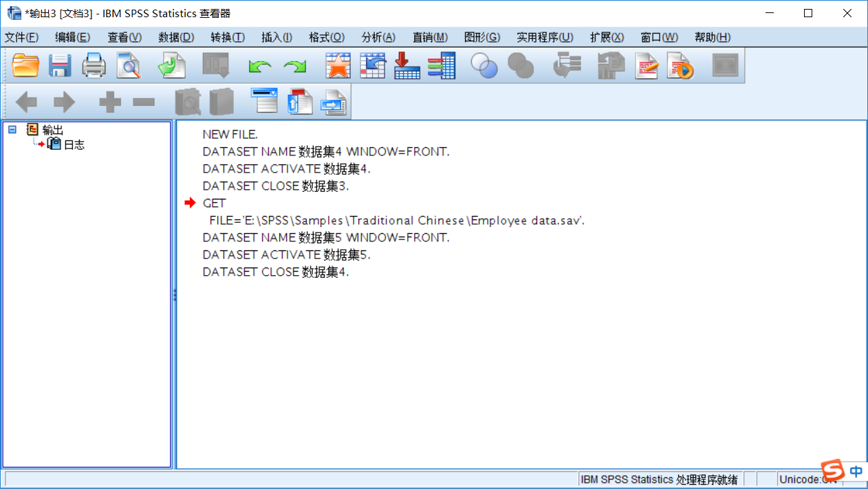Click the Export output icon

(x=171, y=66)
